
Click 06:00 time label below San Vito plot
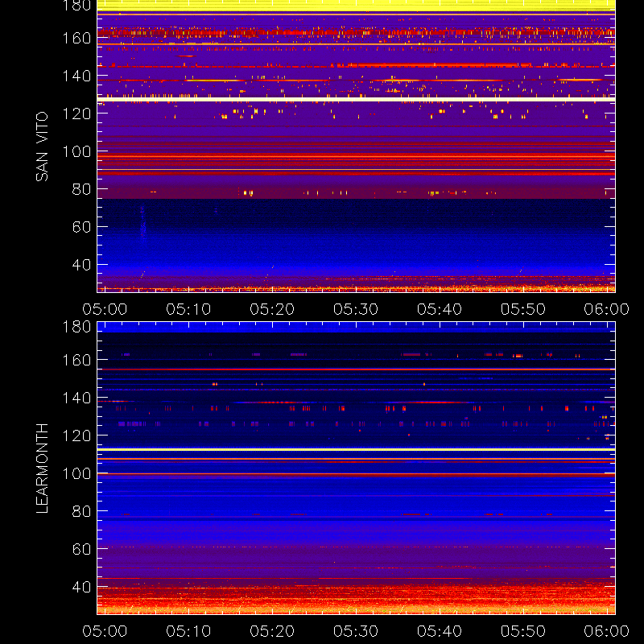coord(607,309)
